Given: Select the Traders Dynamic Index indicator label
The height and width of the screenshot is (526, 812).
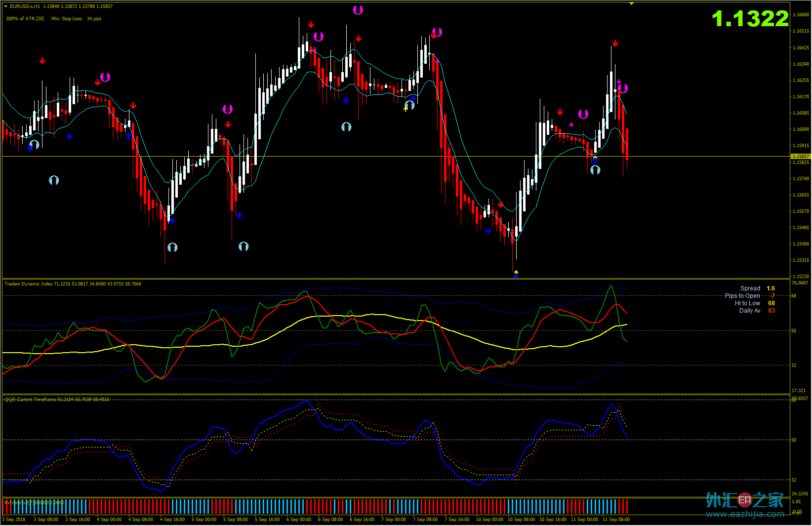Looking at the screenshot, I should (73, 284).
